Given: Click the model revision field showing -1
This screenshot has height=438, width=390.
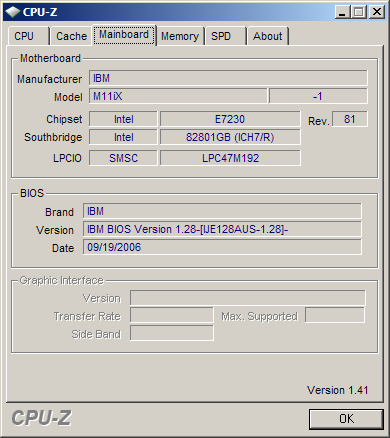Looking at the screenshot, I should click(x=318, y=97).
